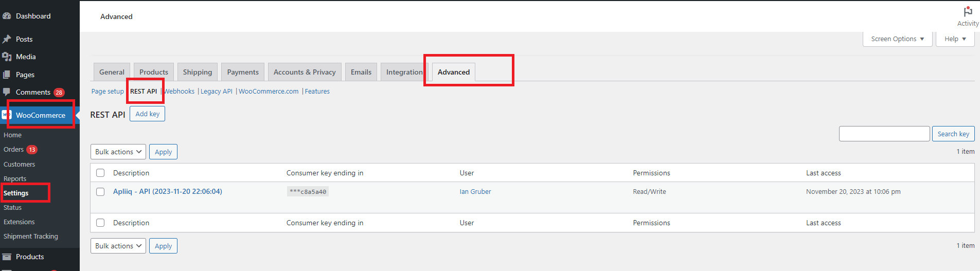Image resolution: width=980 pixels, height=271 pixels.
Task: Open the Orders submenu item
Action: 13,149
